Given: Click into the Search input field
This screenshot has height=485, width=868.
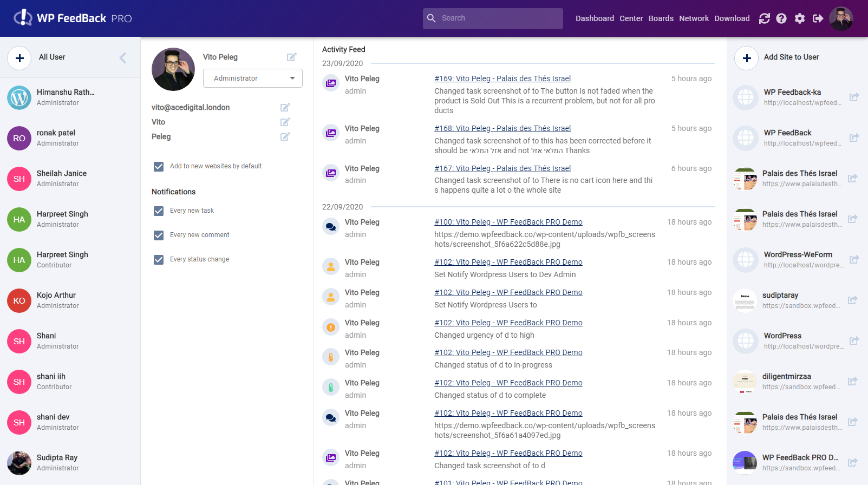Looking at the screenshot, I should pyautogui.click(x=498, y=18).
